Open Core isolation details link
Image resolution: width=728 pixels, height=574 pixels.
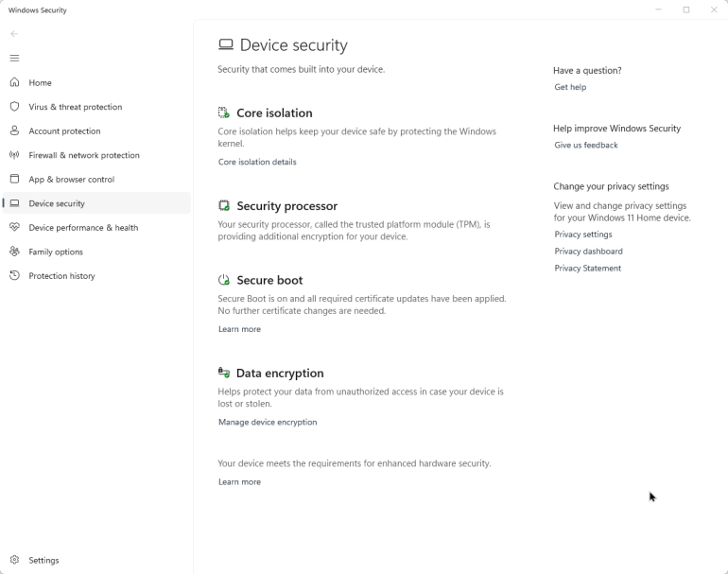[x=257, y=162]
